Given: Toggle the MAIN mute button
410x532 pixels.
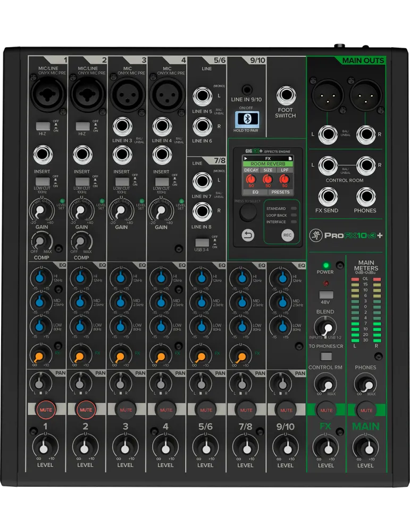Looking at the screenshot, I should pos(366,410).
